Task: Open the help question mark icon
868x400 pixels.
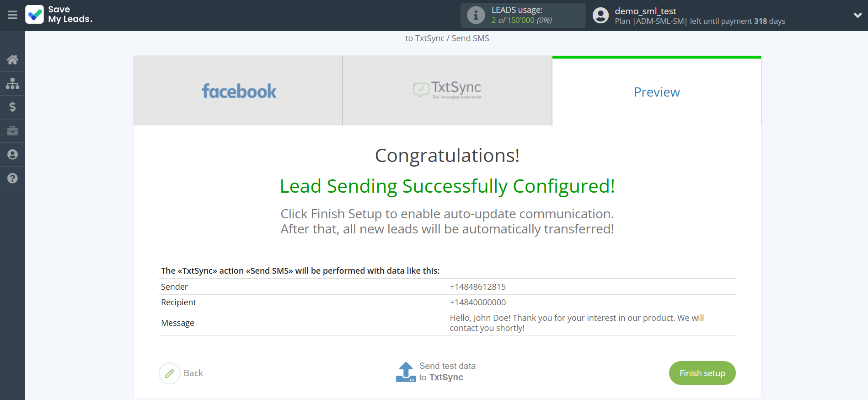Action: (x=12, y=178)
